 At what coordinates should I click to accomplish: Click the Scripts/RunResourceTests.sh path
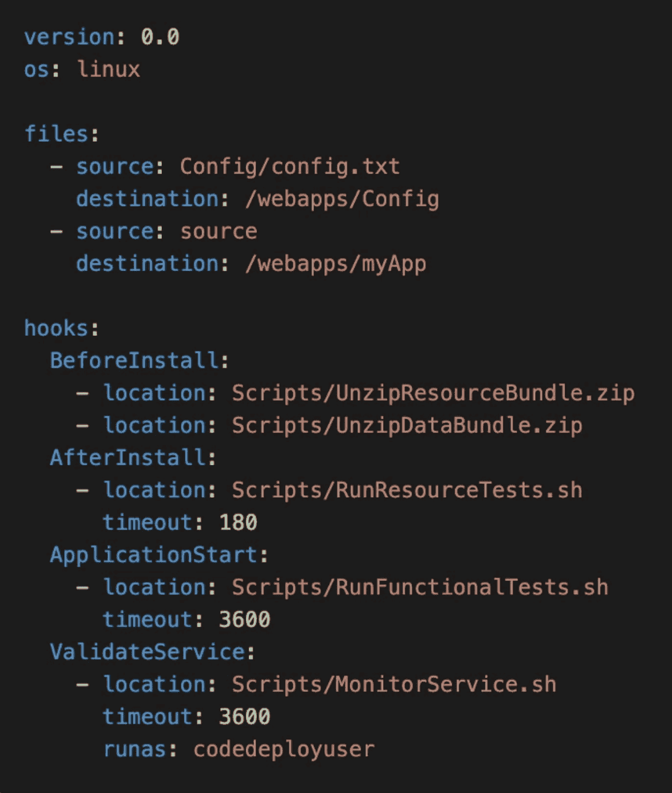click(x=407, y=490)
